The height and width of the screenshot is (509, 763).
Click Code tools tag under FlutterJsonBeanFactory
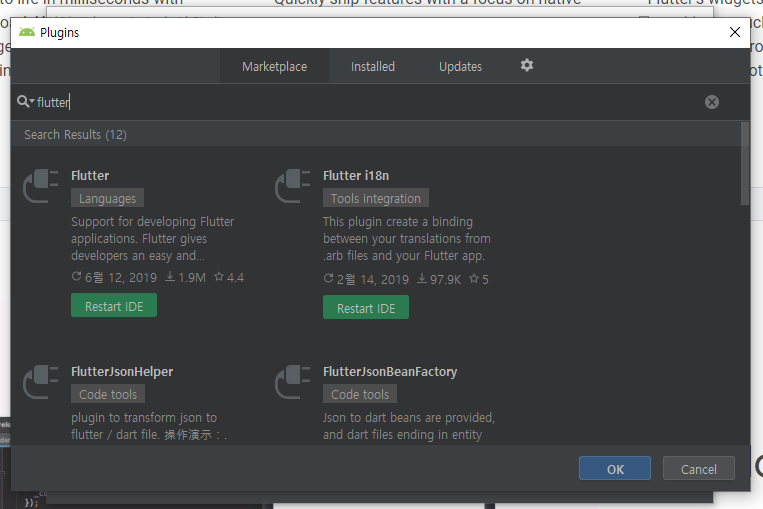(x=360, y=394)
